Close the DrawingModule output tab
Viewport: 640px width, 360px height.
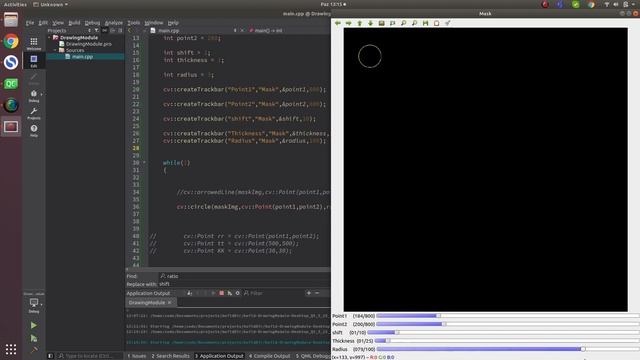(170, 302)
